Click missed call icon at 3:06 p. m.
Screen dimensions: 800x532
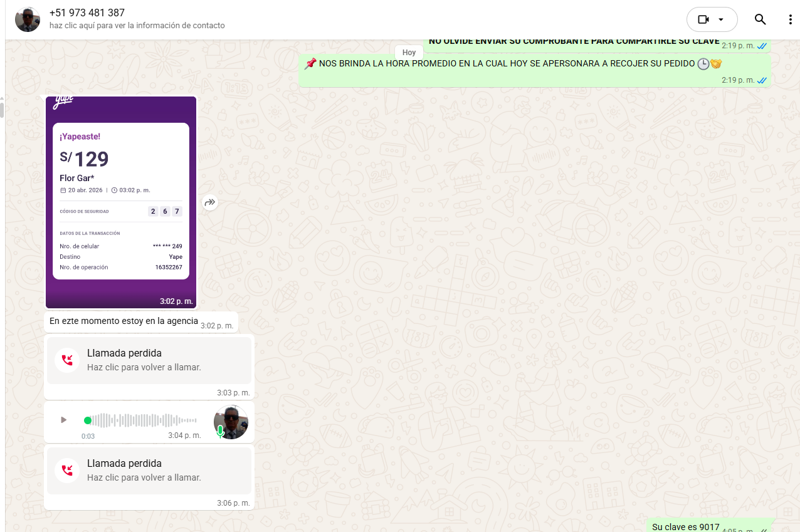(x=66, y=471)
